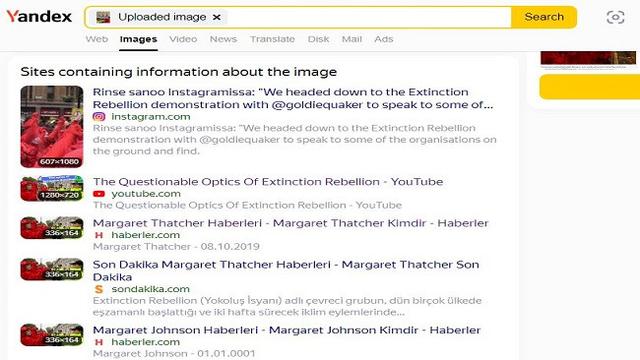
Task: Click the yellow Search button
Action: click(x=544, y=17)
